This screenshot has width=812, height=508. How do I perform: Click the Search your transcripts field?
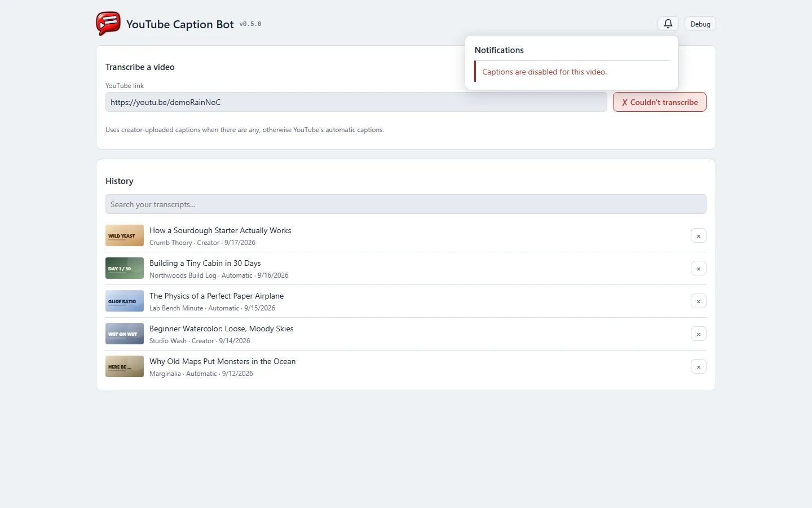[406, 204]
